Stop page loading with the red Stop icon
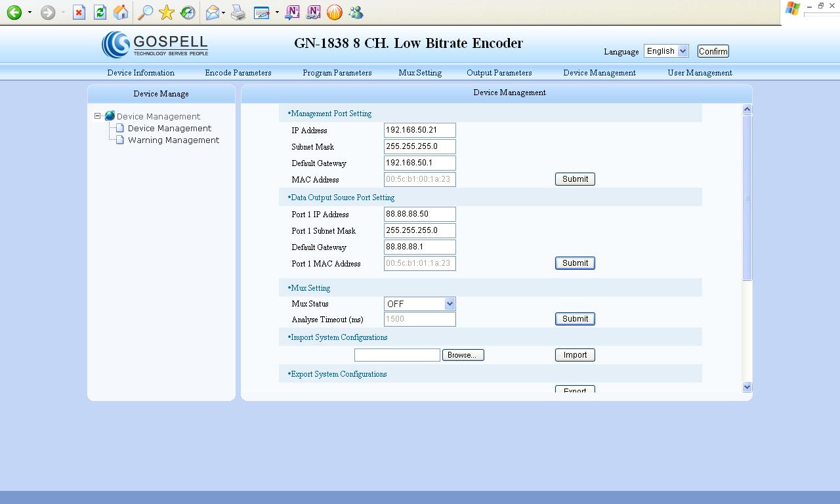Image resolution: width=840 pixels, height=504 pixels. tap(78, 12)
